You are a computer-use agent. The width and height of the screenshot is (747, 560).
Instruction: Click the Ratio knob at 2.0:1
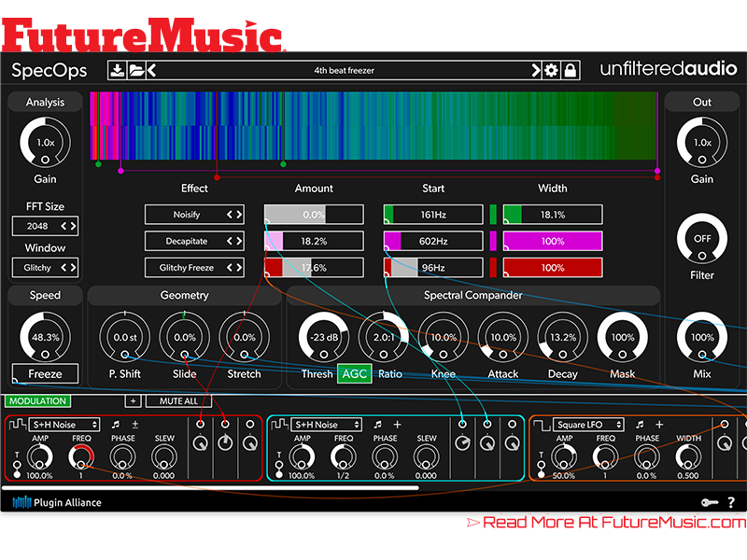coord(384,337)
